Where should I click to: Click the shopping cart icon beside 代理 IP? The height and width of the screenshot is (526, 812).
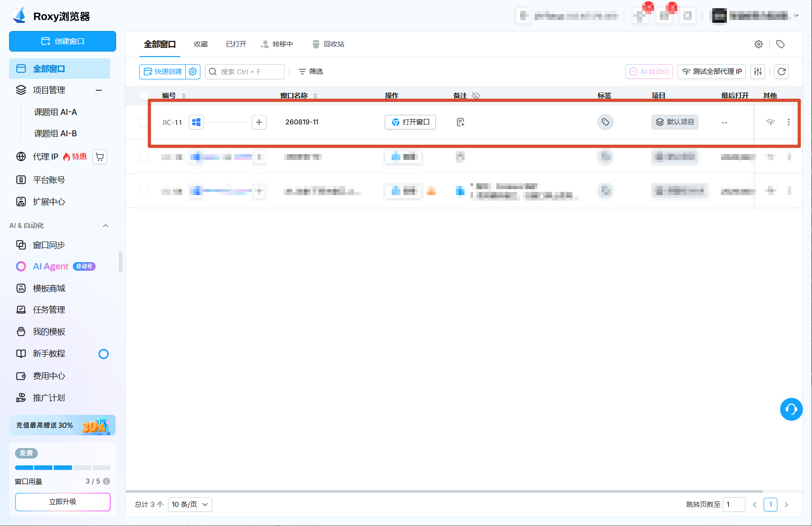[x=100, y=157]
